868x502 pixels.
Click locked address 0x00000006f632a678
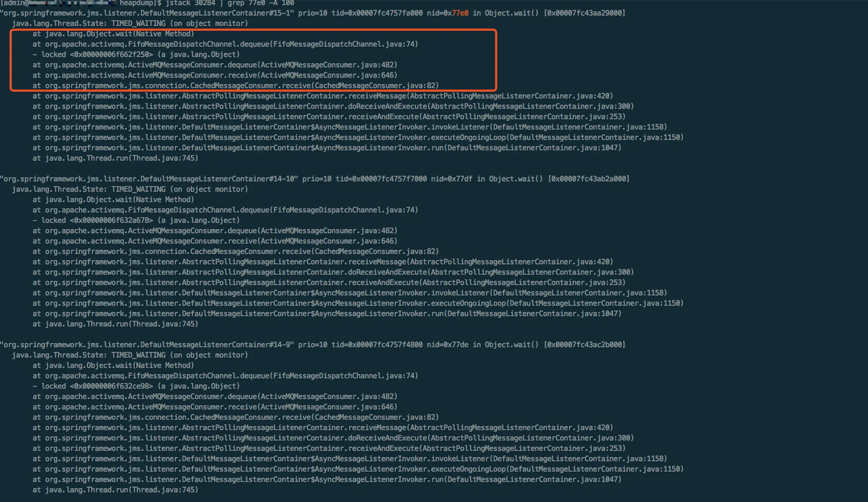[x=111, y=221]
